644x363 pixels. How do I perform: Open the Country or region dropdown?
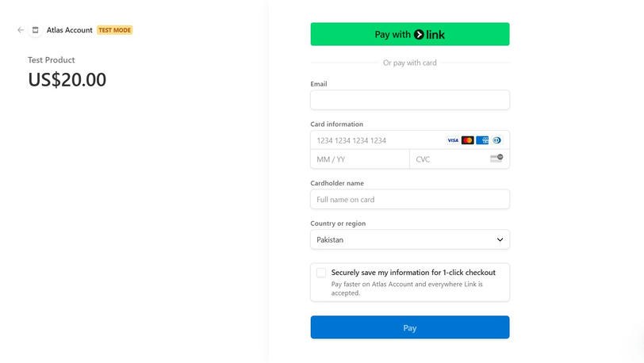tap(410, 240)
